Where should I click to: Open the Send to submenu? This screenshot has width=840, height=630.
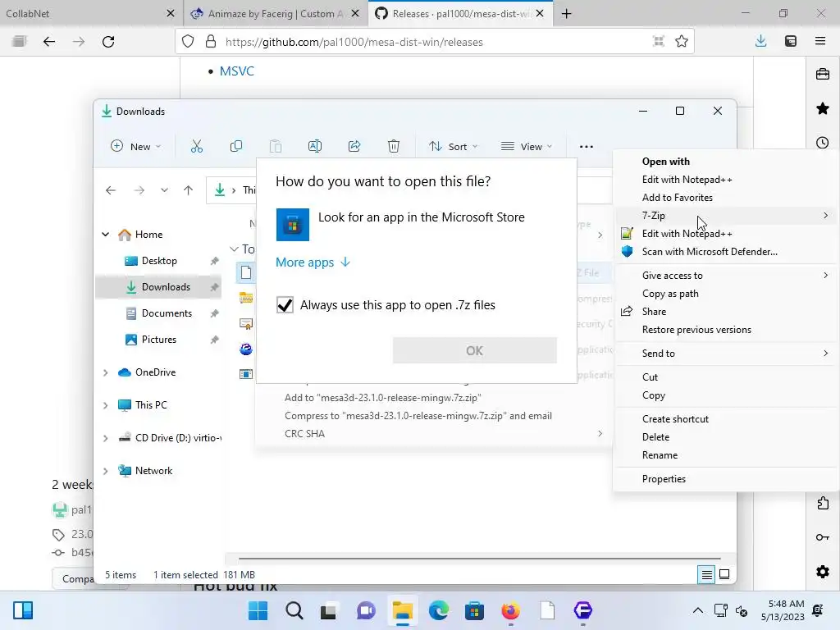coord(725,353)
